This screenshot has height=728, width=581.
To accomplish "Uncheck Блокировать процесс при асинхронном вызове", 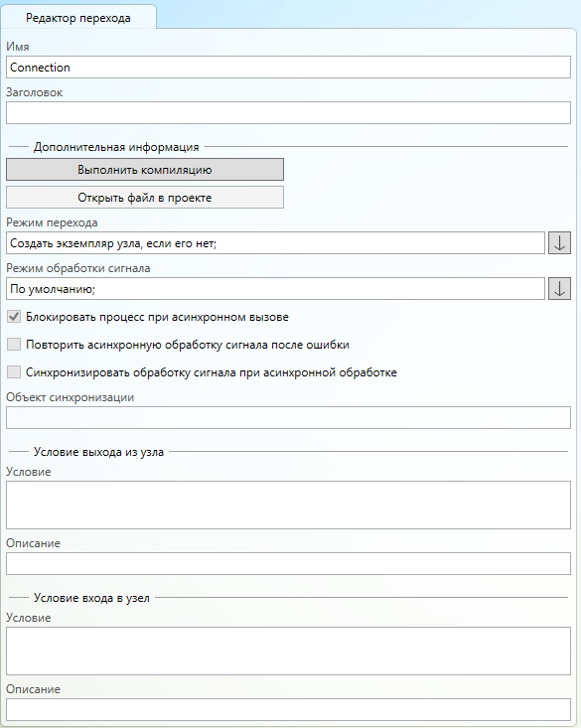I will [14, 317].
